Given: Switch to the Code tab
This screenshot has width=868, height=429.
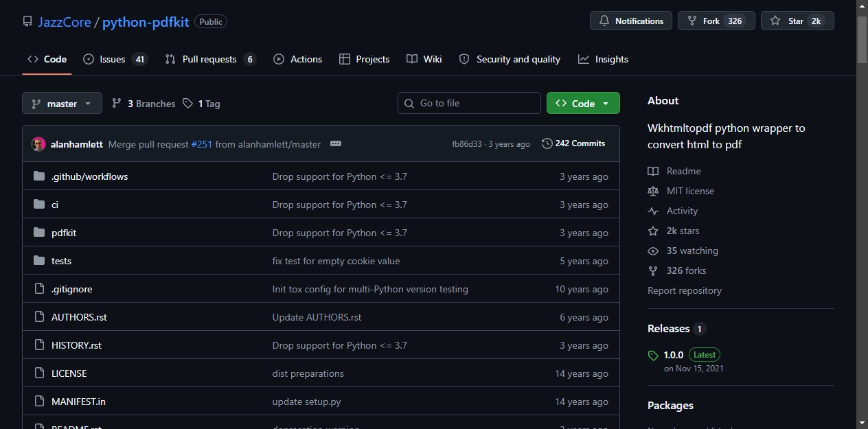Looking at the screenshot, I should (x=47, y=59).
